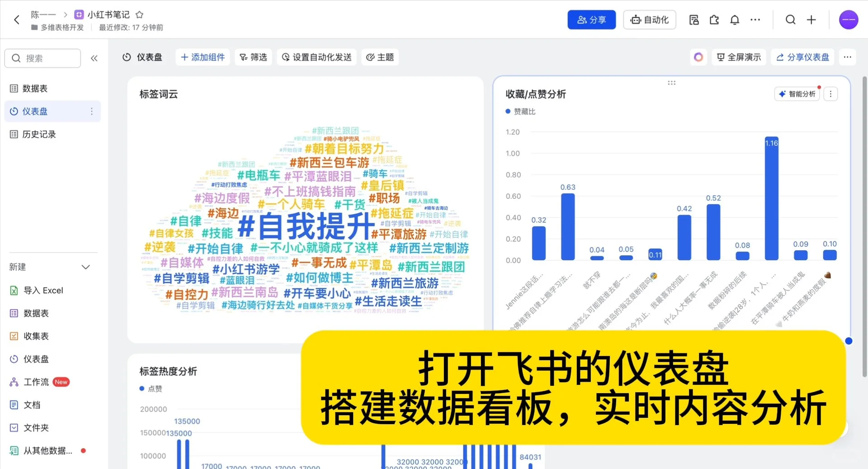Open the 搜索 (search) icon in the top bar
868x469 pixels.
[790, 20]
